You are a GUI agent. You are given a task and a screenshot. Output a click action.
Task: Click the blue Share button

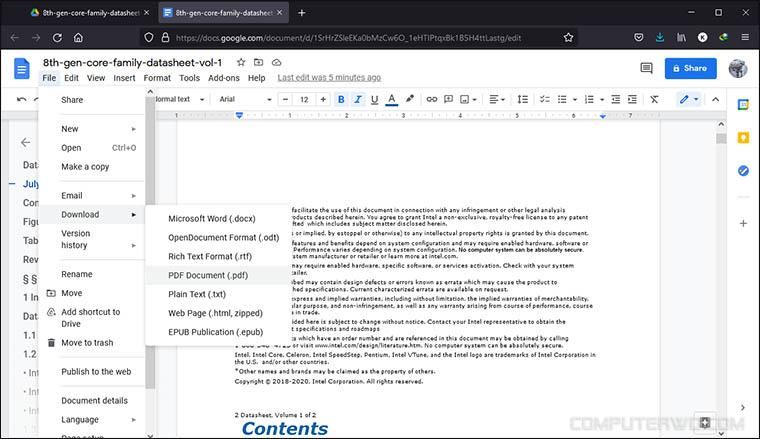pyautogui.click(x=690, y=68)
